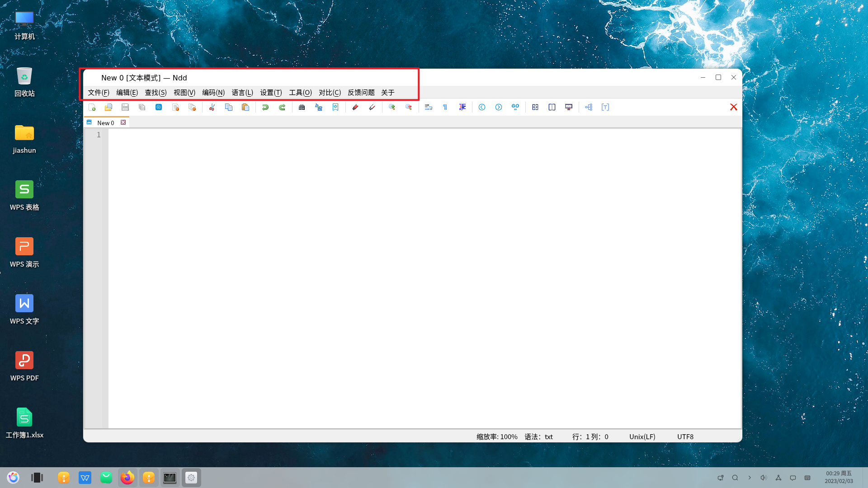
Task: Click the green Undo arrow icon
Action: [265, 107]
